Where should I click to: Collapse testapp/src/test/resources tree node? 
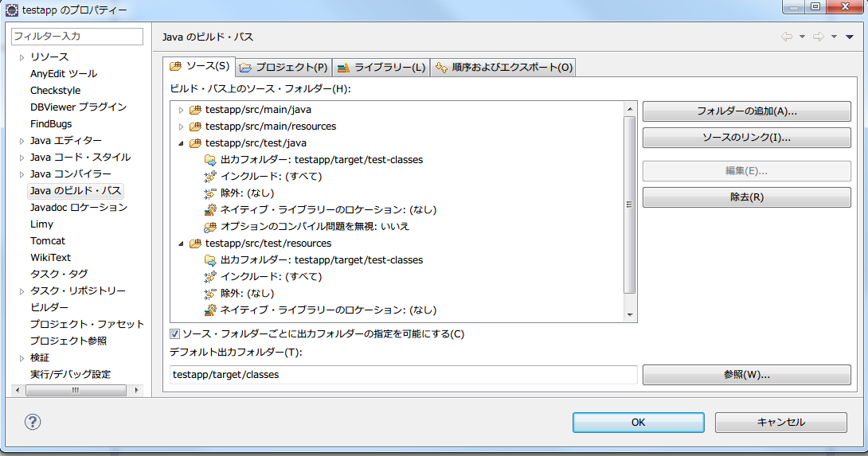pyautogui.click(x=181, y=244)
